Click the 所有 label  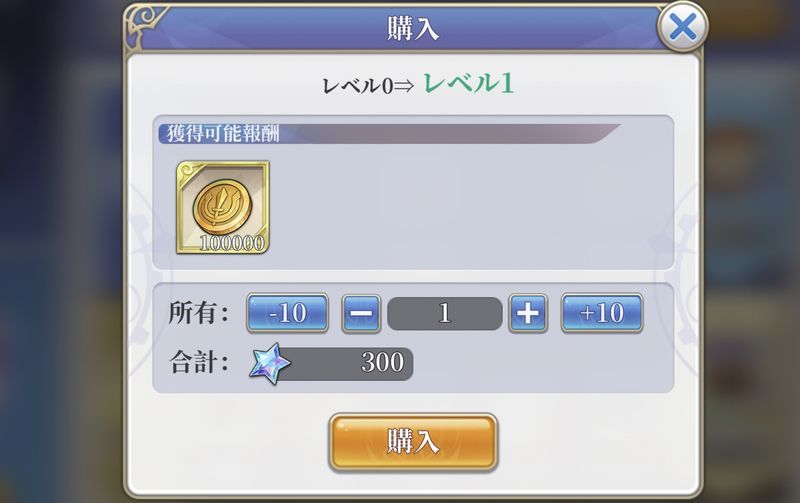pyautogui.click(x=198, y=313)
